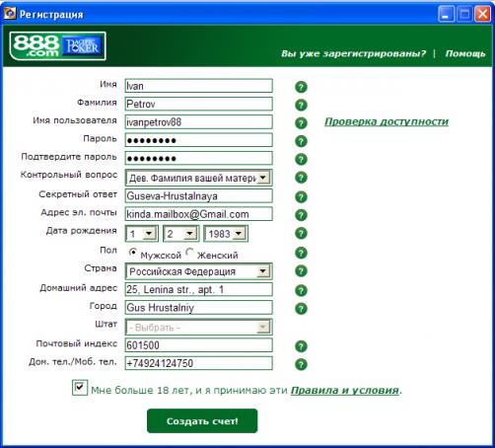Open 'Вы уже зарегистрированы?' header link
The image size is (495, 448).
[353, 53]
